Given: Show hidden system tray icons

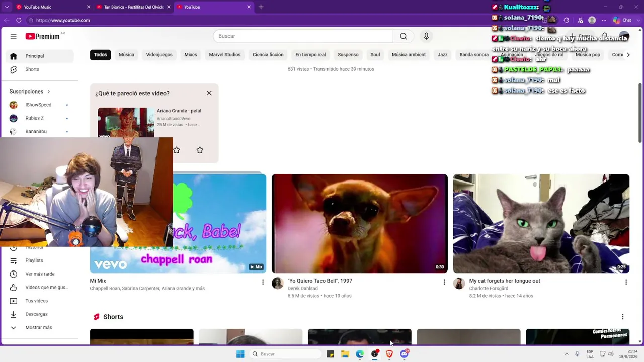Looking at the screenshot, I should click(x=567, y=354).
